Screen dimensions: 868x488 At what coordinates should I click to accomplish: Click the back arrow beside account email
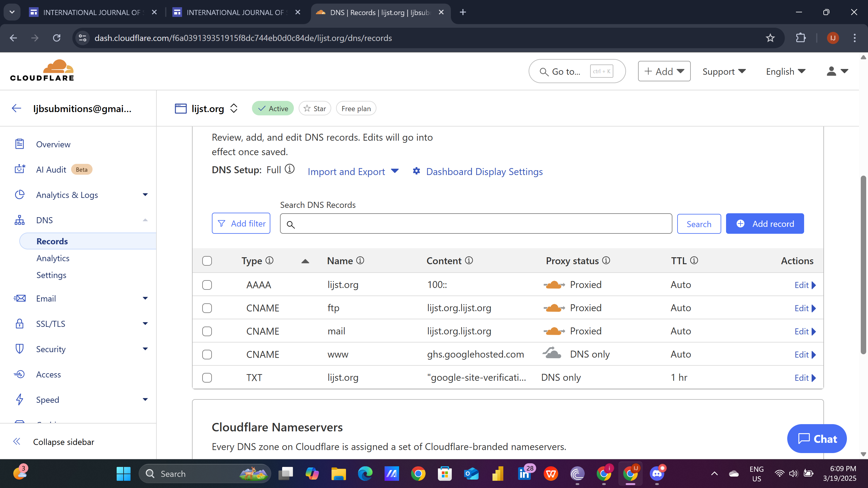(x=16, y=108)
